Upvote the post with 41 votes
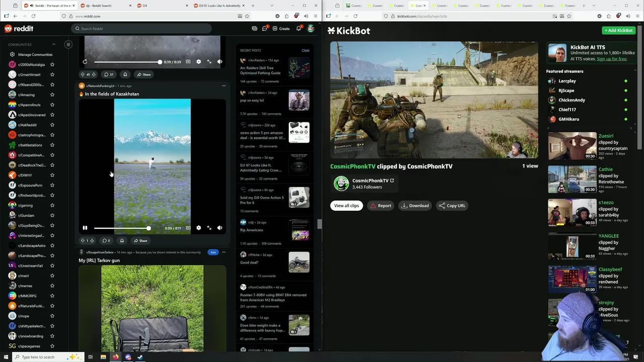The image size is (644, 362). tap(83, 74)
